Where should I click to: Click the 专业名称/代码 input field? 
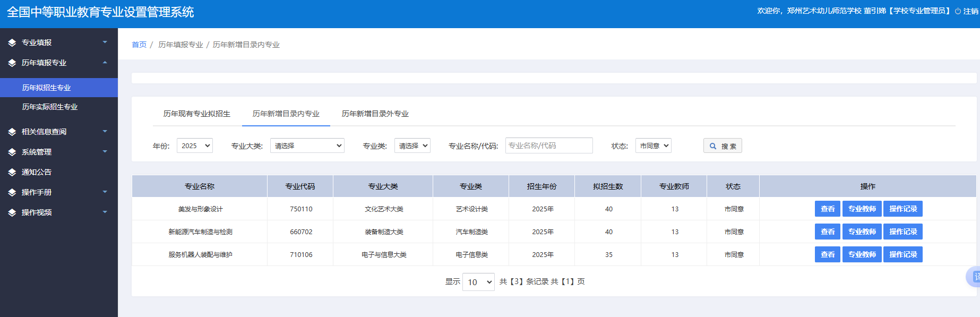(x=548, y=145)
